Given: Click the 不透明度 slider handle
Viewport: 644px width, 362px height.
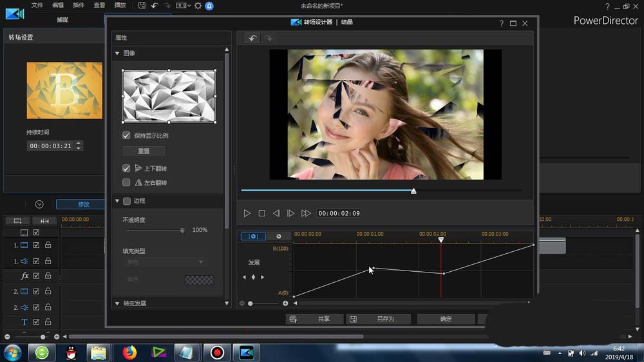Looking at the screenshot, I should (x=182, y=230).
